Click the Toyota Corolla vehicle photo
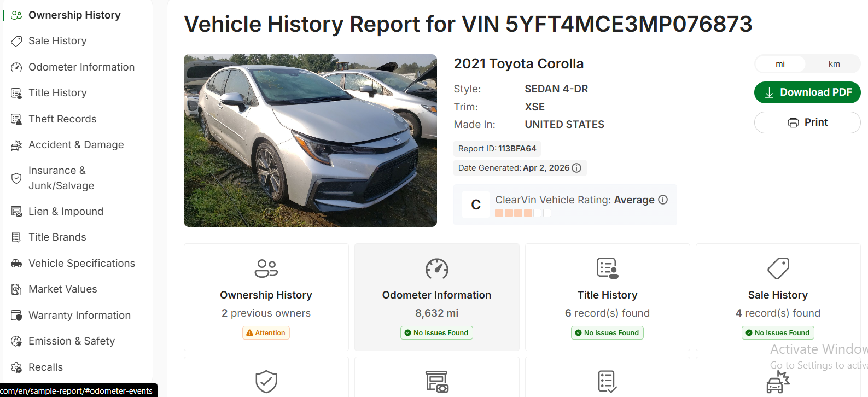Viewport: 868px width, 397px height. tap(310, 141)
